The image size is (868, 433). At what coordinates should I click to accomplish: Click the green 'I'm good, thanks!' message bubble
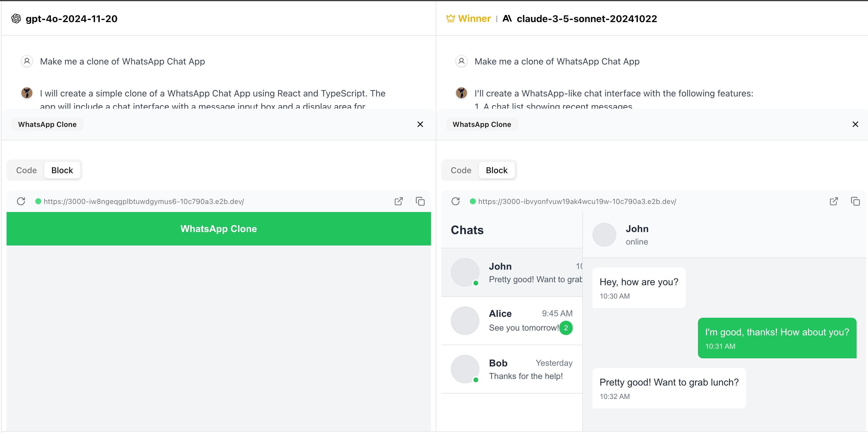click(777, 338)
